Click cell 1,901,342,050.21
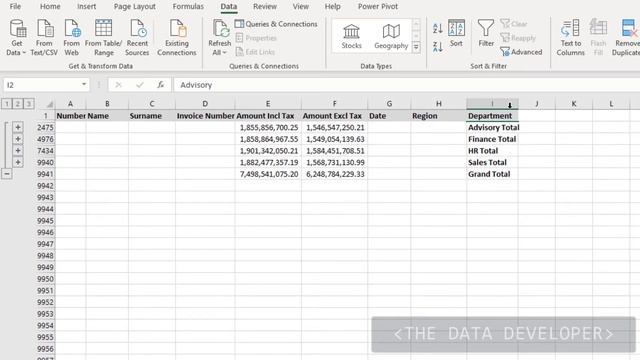The image size is (640, 360). tap(268, 151)
